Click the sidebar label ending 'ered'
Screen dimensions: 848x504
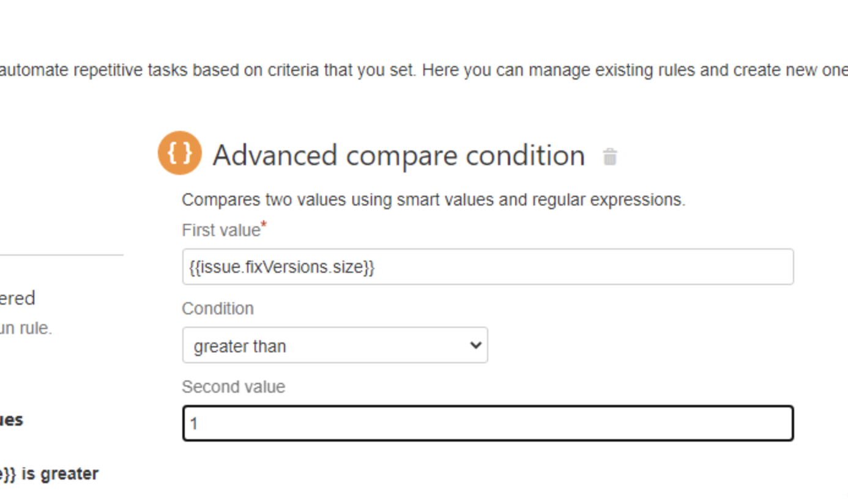17,298
